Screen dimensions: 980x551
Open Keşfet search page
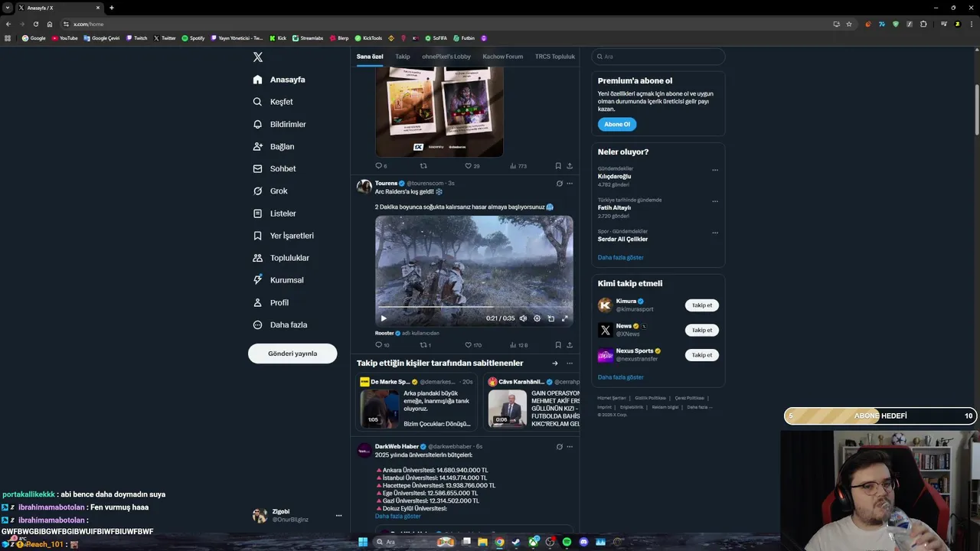pyautogui.click(x=273, y=102)
